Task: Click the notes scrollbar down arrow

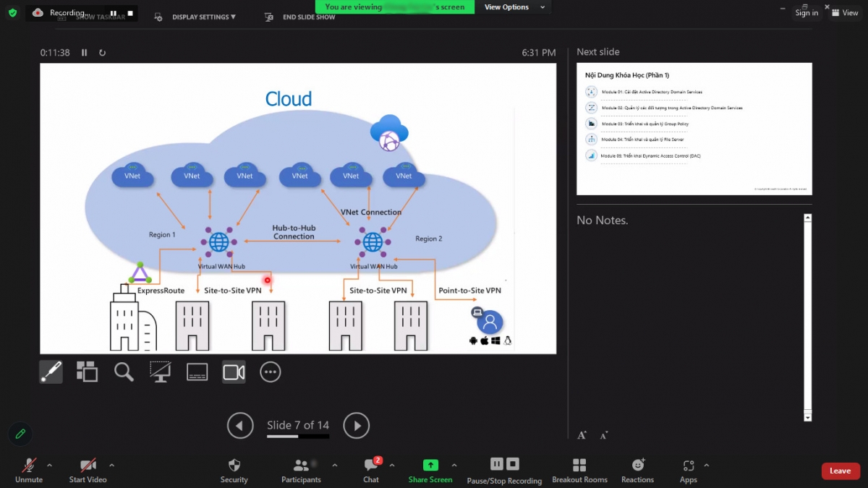Action: point(808,417)
